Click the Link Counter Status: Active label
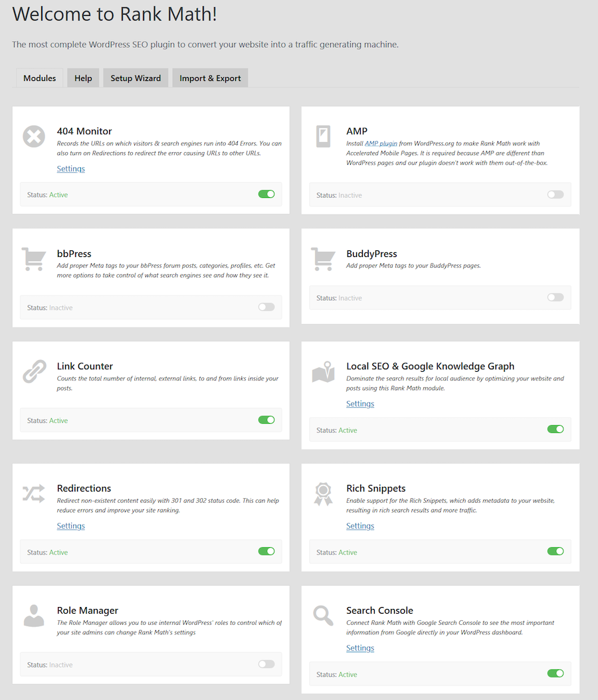Screen dimensions: 598x700 point(47,420)
